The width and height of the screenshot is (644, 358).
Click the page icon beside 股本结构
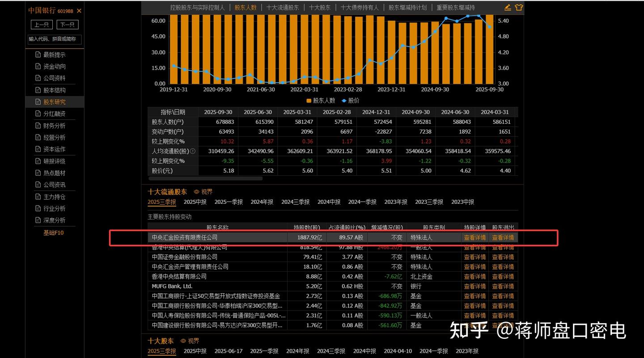(38, 90)
